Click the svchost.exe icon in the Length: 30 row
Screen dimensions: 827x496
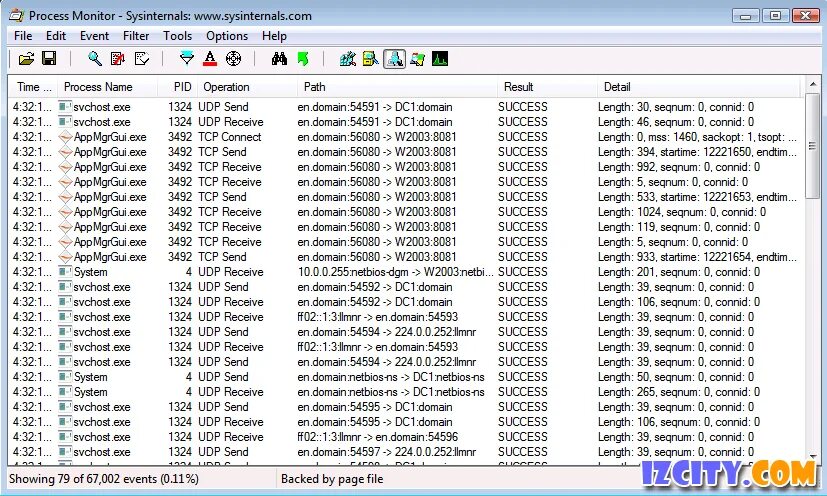pyautogui.click(x=65, y=107)
